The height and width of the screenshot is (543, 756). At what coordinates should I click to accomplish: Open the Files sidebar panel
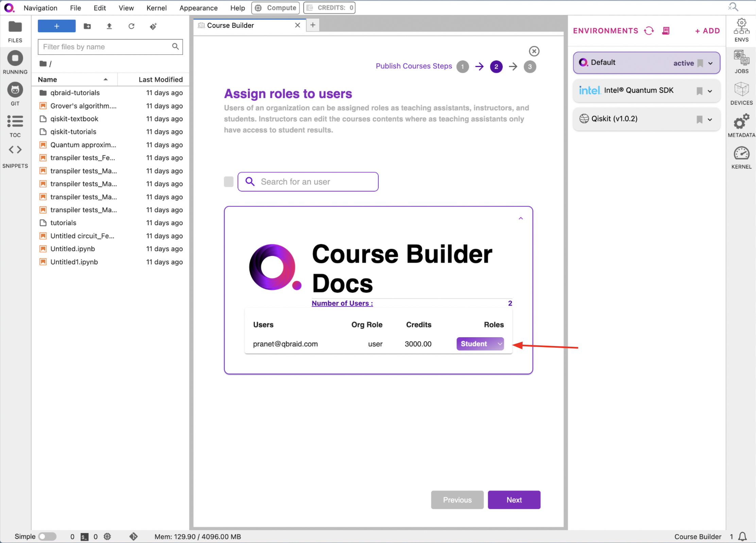pyautogui.click(x=15, y=31)
